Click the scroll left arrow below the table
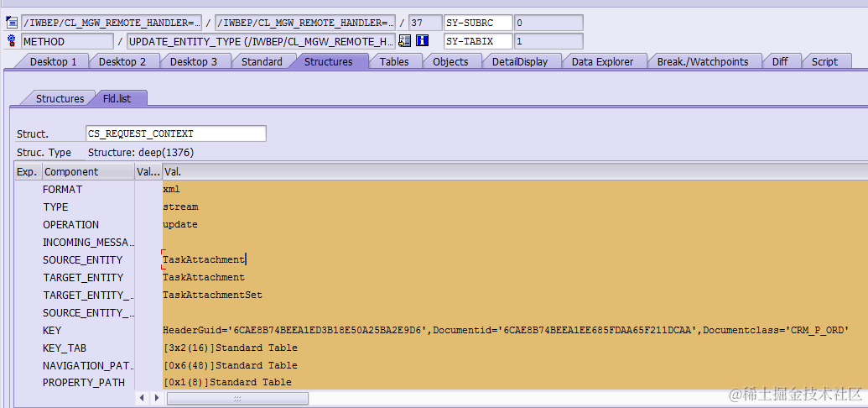The height and width of the screenshot is (408, 868). (x=143, y=398)
